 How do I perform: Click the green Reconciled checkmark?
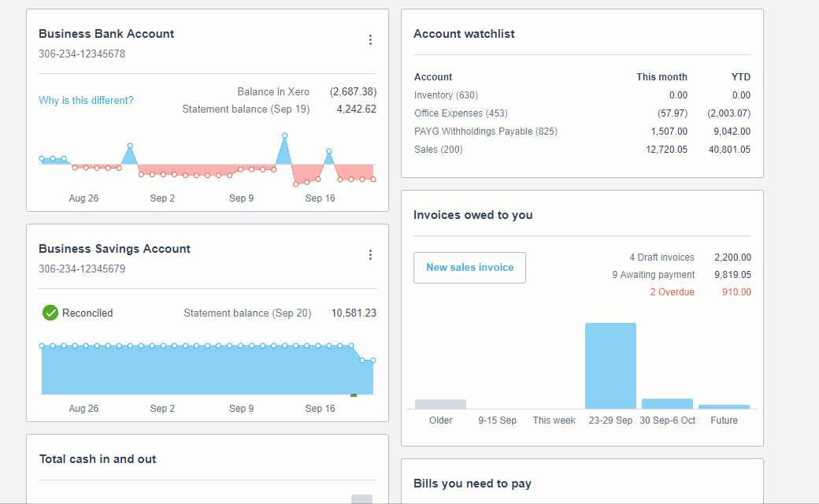(x=50, y=313)
